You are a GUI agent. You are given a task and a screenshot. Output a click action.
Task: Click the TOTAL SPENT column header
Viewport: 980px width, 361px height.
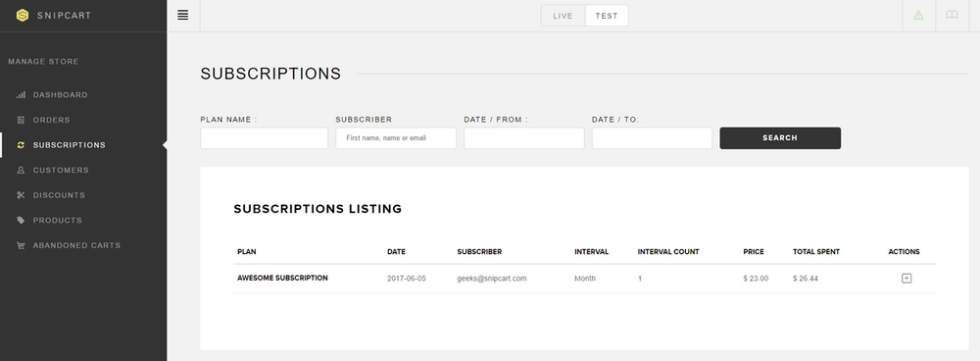(816, 251)
